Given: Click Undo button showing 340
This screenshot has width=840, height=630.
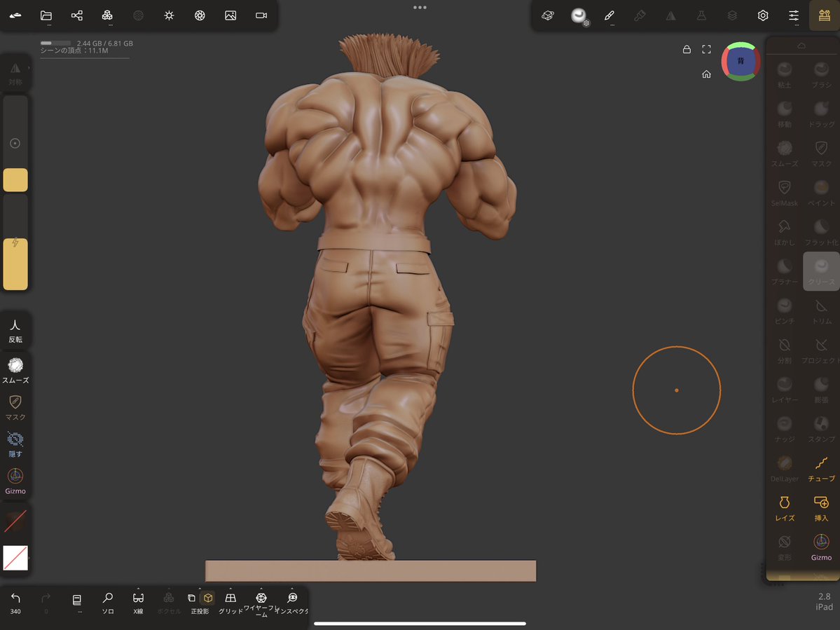Looking at the screenshot, I should pos(15,603).
